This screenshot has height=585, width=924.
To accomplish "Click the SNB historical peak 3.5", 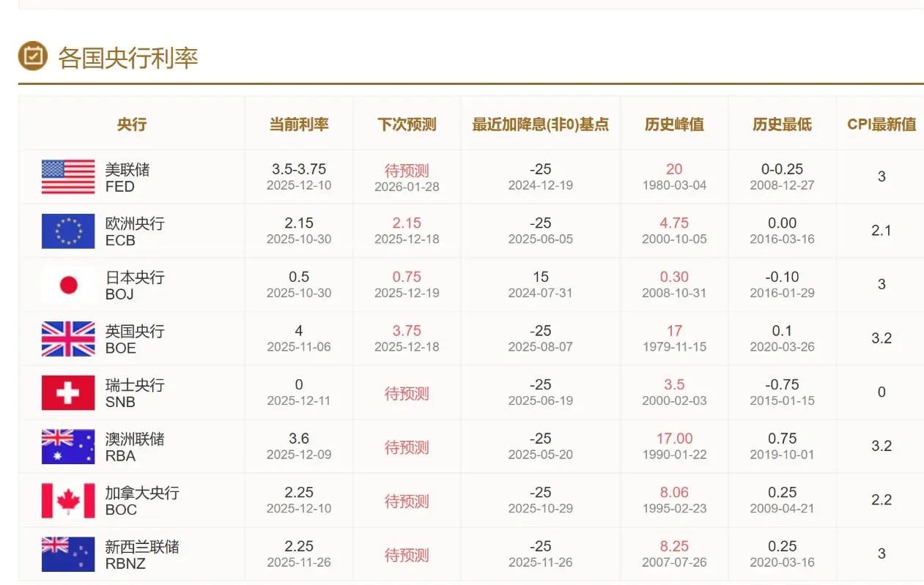I will 674,385.
